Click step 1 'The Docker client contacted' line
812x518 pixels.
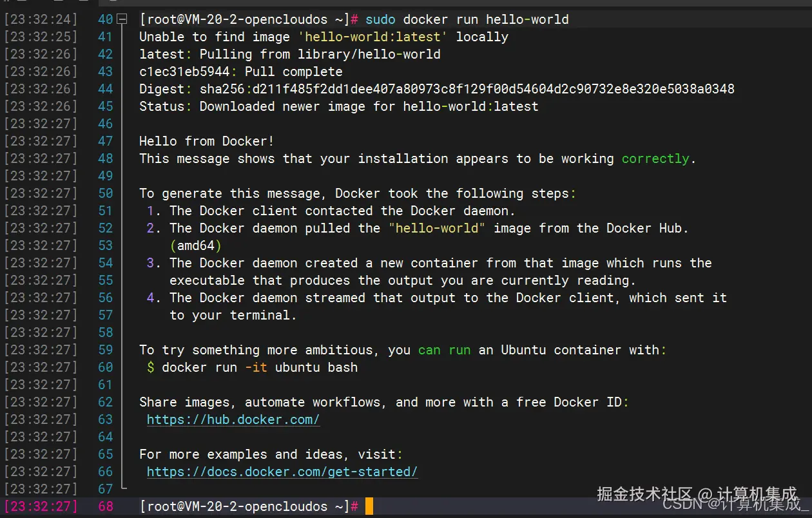pos(331,211)
